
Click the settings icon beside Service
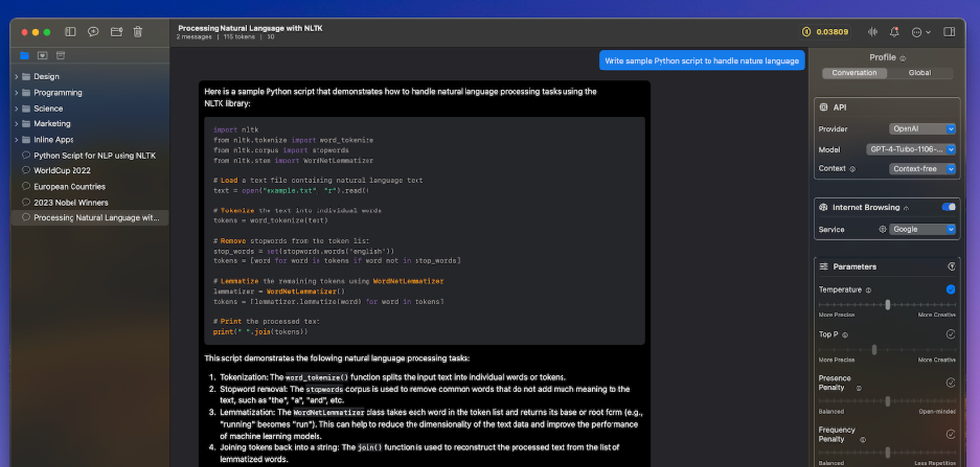883,229
